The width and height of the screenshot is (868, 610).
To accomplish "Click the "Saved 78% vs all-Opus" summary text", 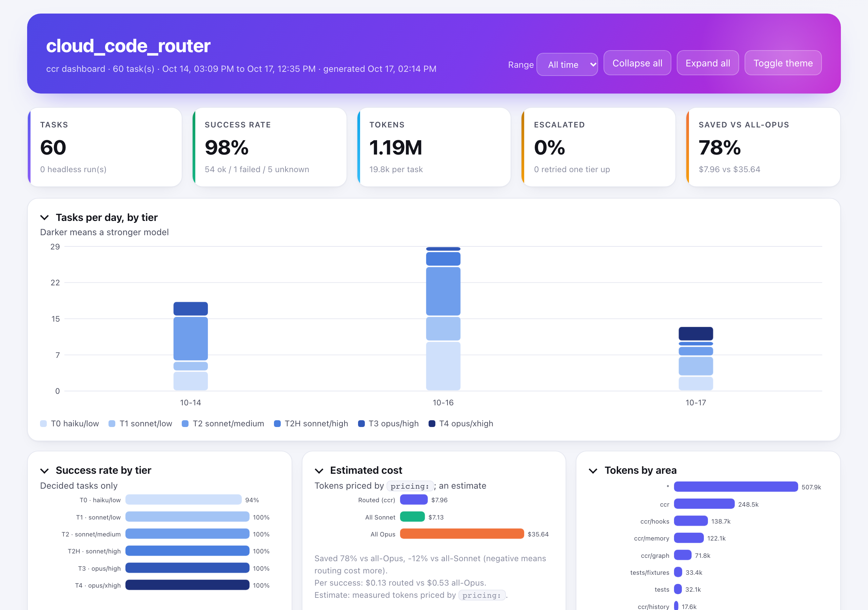I will point(430,564).
